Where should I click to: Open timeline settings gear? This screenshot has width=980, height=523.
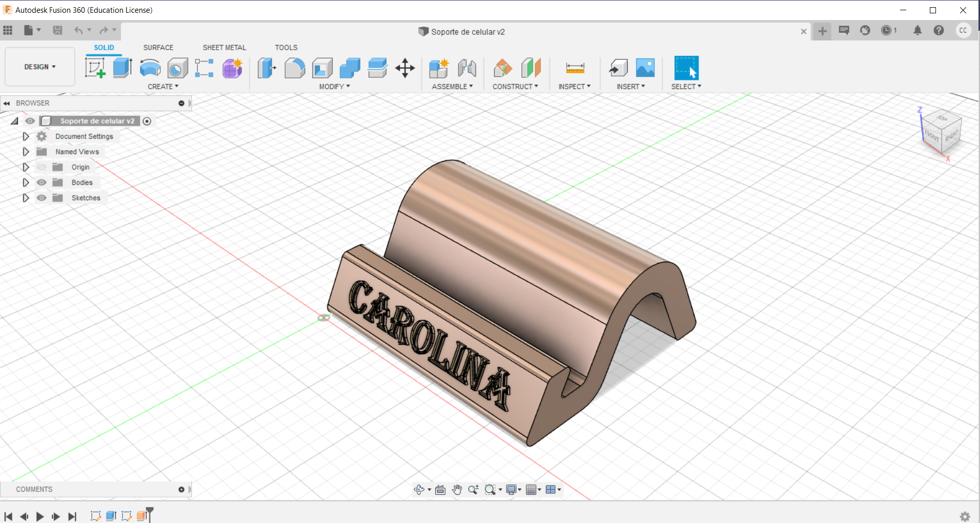click(965, 516)
